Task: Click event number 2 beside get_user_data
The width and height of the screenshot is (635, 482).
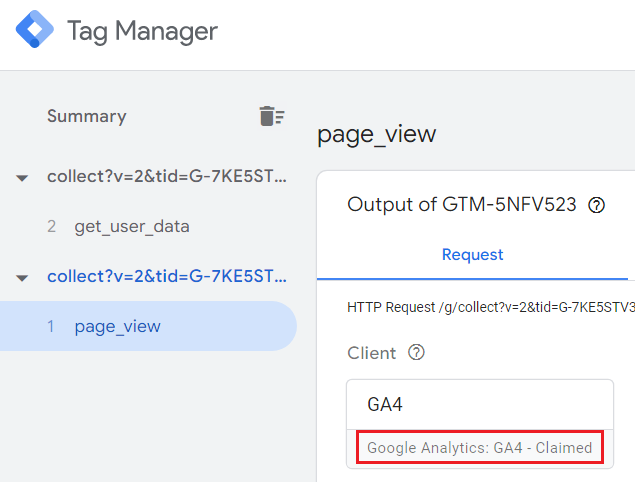Action: pos(51,227)
